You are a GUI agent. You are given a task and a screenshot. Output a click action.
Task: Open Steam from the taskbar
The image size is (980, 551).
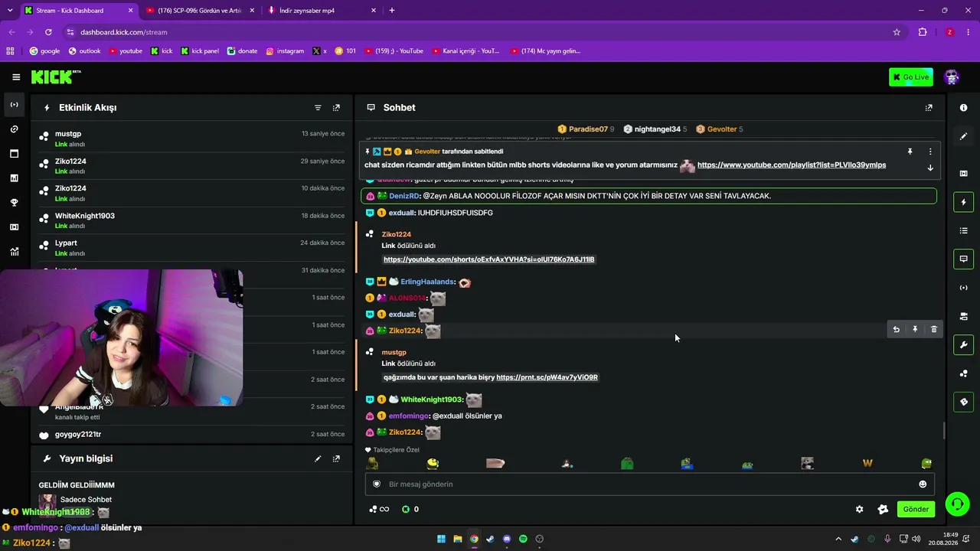point(490,539)
